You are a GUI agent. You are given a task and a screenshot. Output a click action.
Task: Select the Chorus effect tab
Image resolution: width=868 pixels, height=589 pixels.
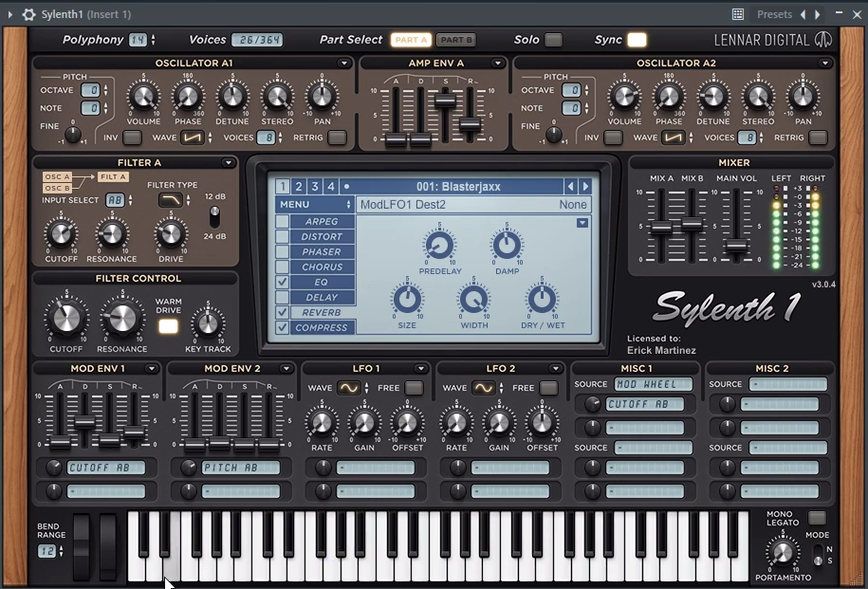pos(322,267)
